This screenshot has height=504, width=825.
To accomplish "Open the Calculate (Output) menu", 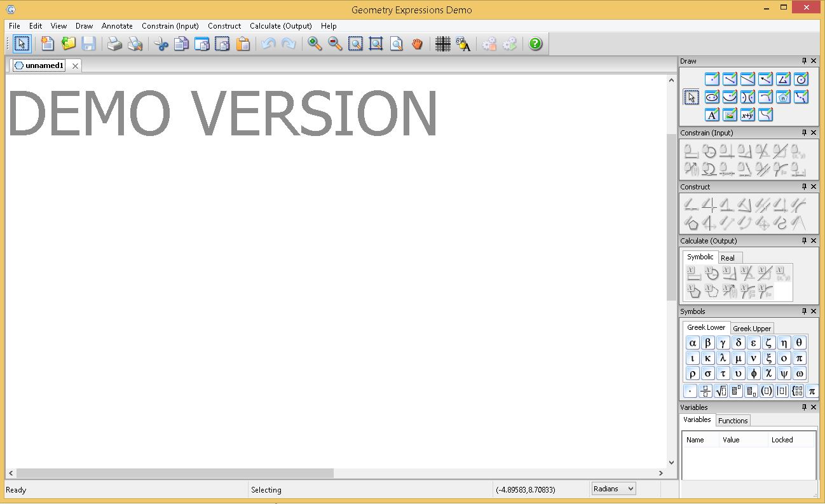I will tap(281, 26).
